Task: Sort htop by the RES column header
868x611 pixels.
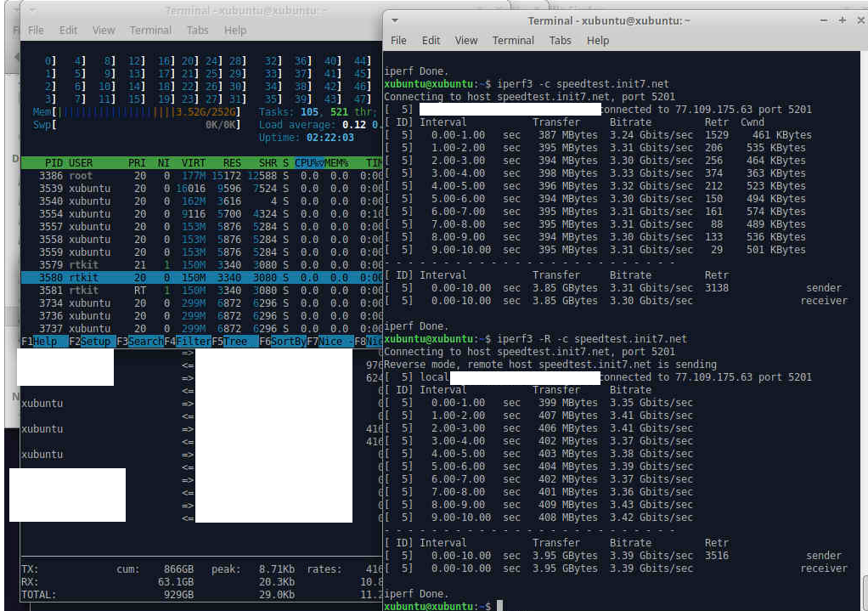Action: tap(232, 163)
